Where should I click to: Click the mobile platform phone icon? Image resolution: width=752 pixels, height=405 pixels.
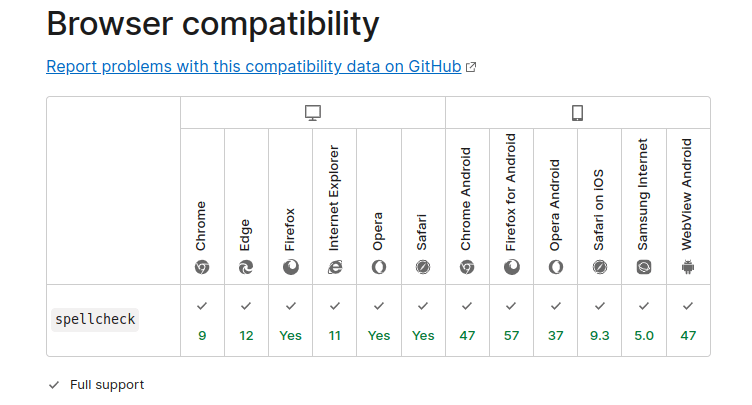coord(577,113)
